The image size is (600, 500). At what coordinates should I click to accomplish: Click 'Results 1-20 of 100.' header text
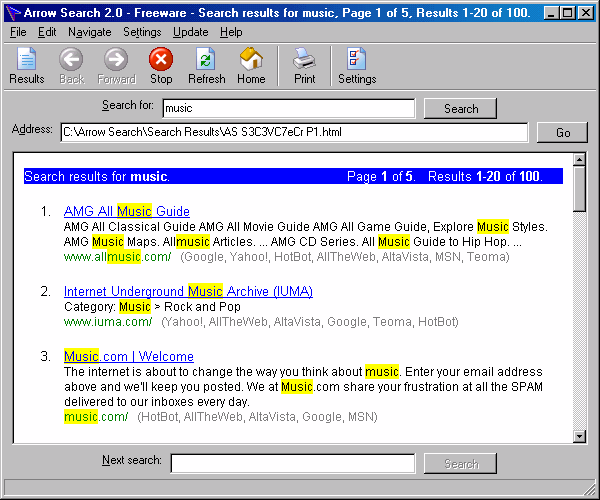[485, 176]
